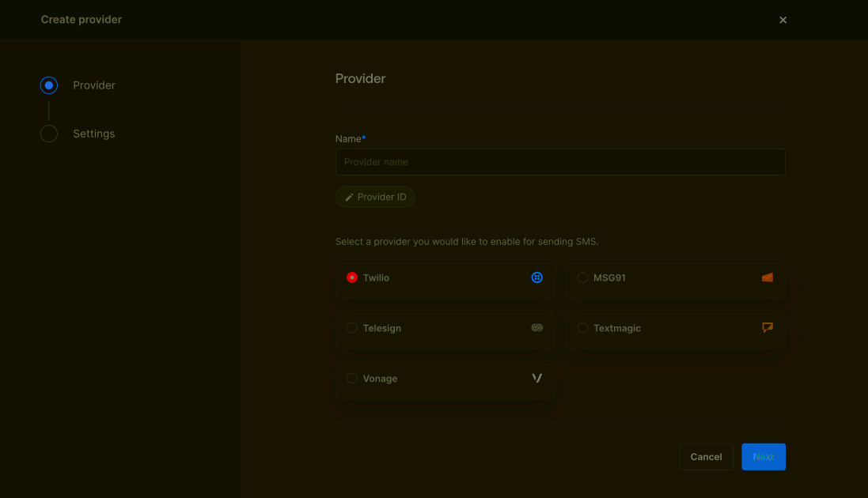Click the Telesign spiral logo icon

(536, 328)
